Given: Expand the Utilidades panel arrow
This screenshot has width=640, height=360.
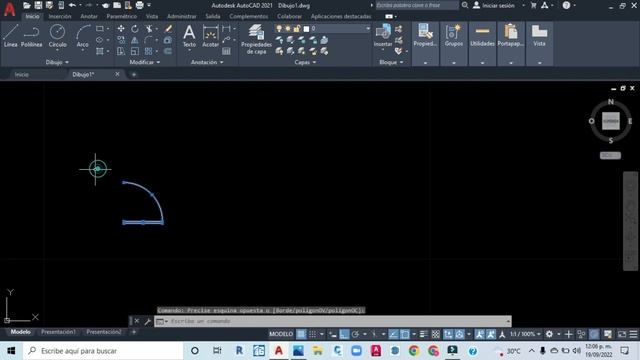Looking at the screenshot, I should point(482,63).
